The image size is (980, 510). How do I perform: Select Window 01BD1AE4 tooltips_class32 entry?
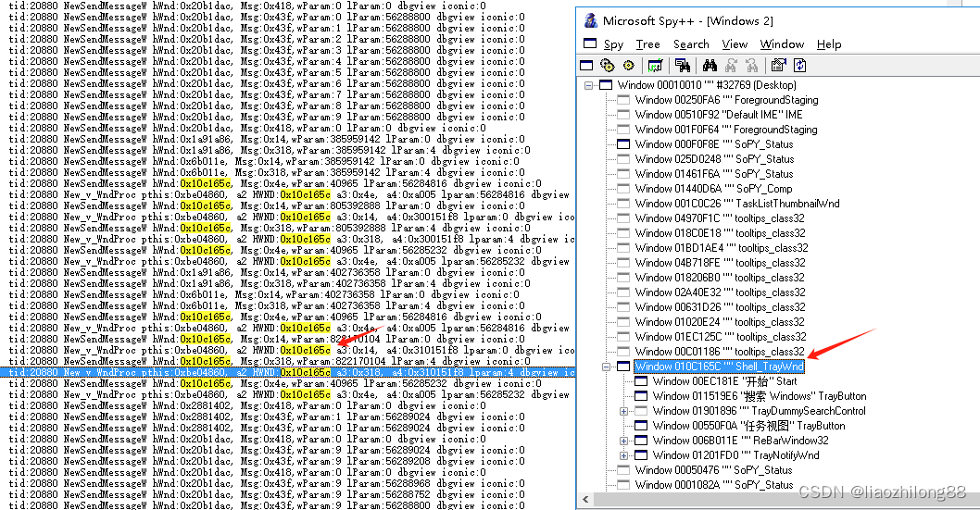[x=722, y=248]
